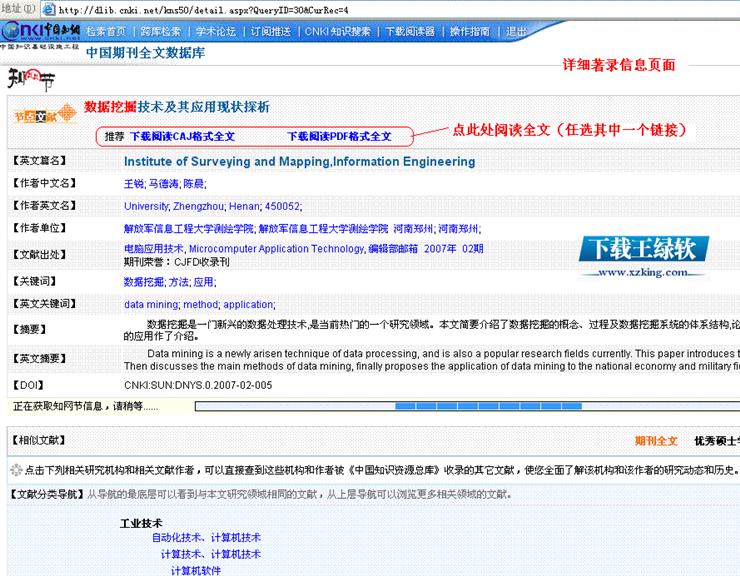Open 下载阅读器 in the top navigation
This screenshot has width=740, height=576.
coord(410,32)
